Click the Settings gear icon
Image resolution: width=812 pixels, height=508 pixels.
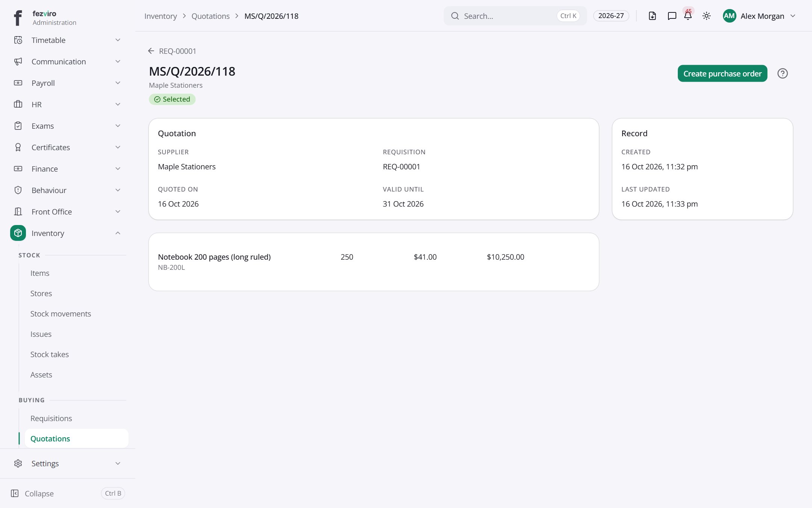pos(18,463)
